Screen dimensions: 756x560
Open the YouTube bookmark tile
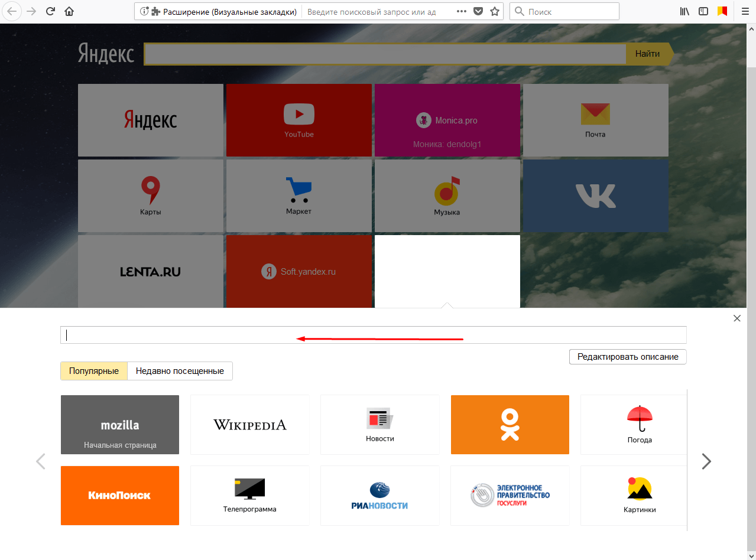click(299, 120)
